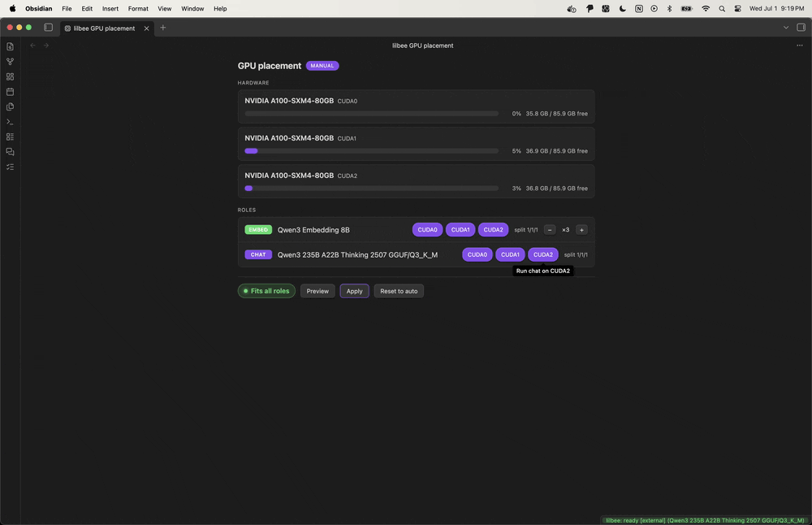Select the lilbee GPU placement tab
The height and width of the screenshot is (525, 812).
click(104, 28)
